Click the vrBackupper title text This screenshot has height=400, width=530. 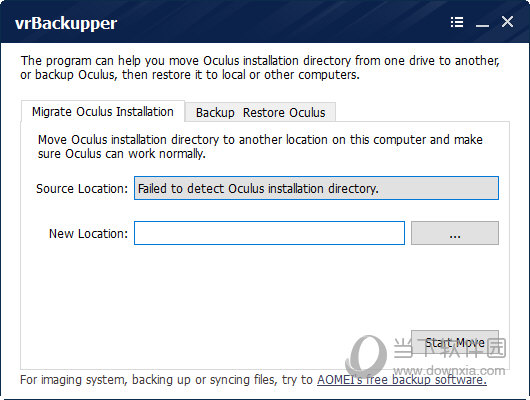coord(66,23)
